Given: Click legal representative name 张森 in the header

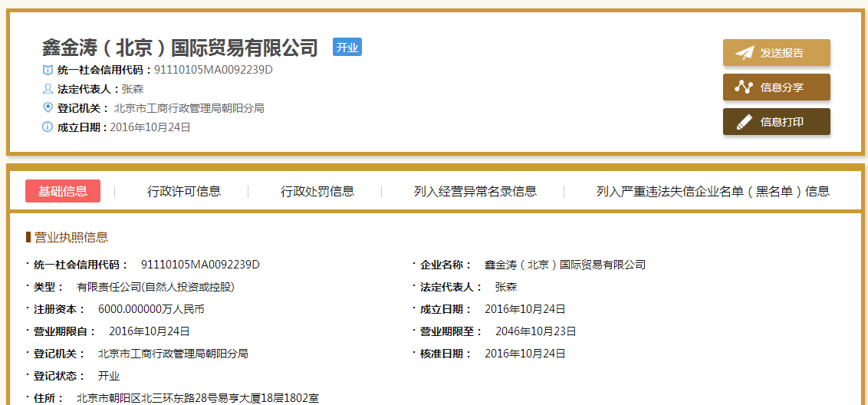Looking at the screenshot, I should coord(133,89).
